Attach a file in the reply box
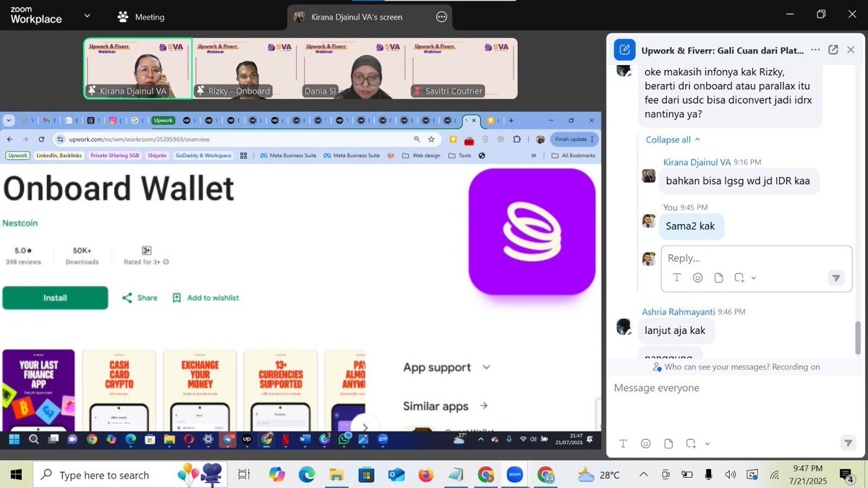This screenshot has width=868, height=488. pyautogui.click(x=718, y=278)
